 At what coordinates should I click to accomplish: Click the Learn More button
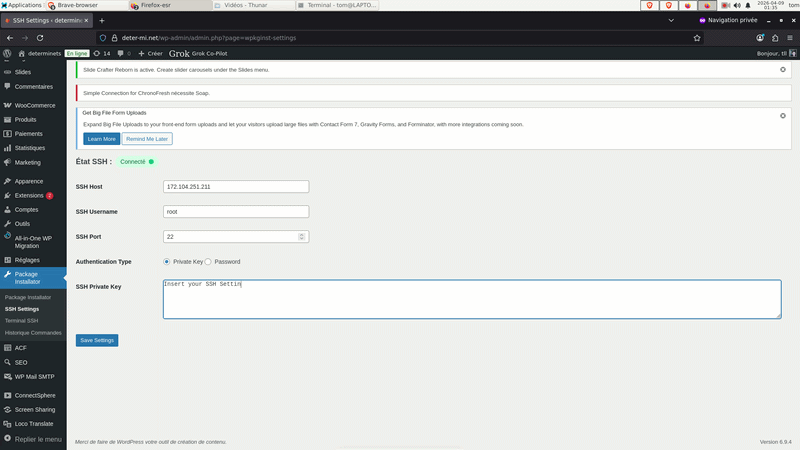[102, 139]
